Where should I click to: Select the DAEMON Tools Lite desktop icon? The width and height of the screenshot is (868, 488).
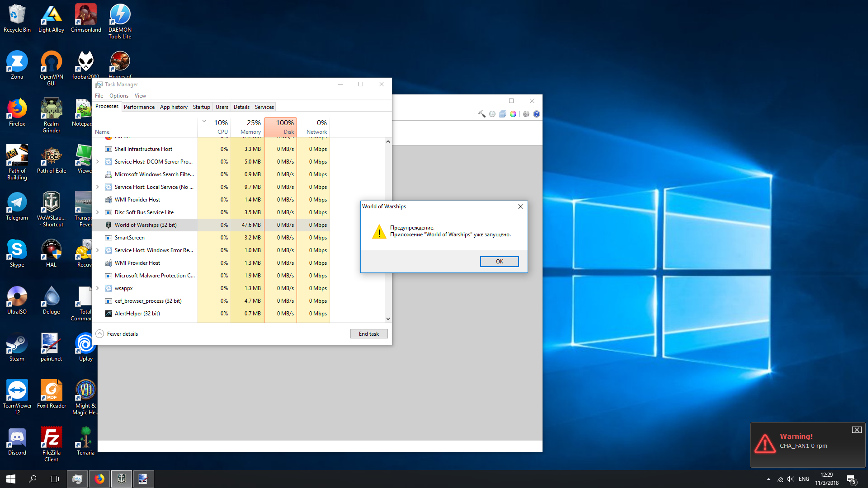[x=120, y=22]
